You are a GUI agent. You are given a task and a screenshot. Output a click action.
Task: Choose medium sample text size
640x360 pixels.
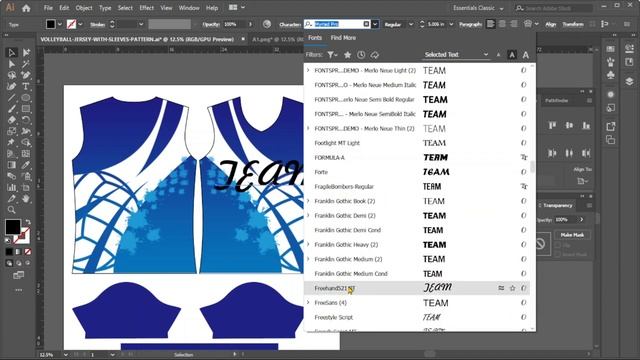[512, 55]
